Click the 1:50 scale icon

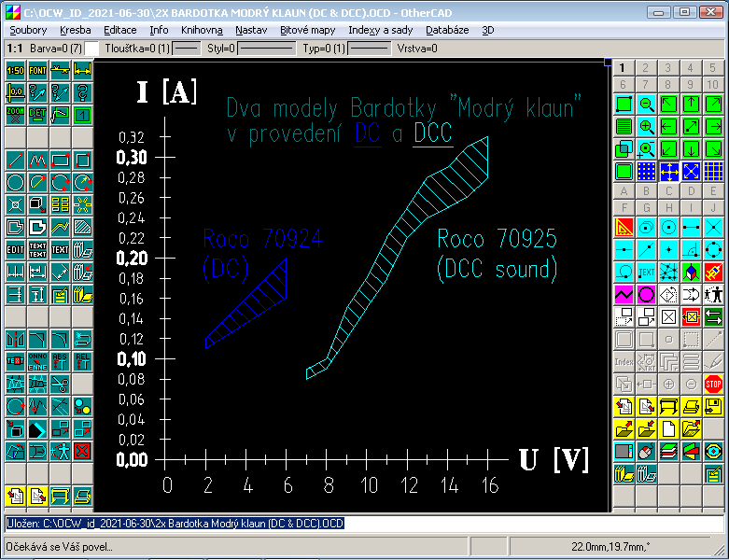pos(15,70)
